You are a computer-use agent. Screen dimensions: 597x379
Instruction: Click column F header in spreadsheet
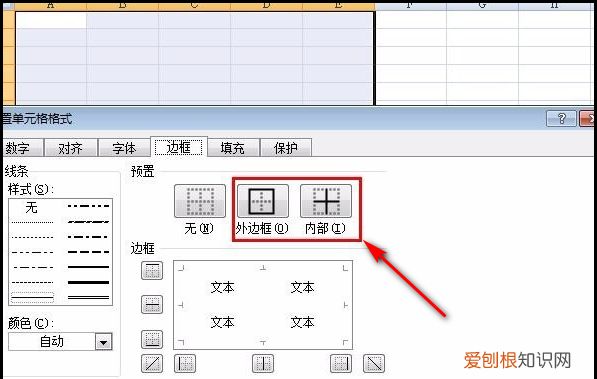point(410,6)
